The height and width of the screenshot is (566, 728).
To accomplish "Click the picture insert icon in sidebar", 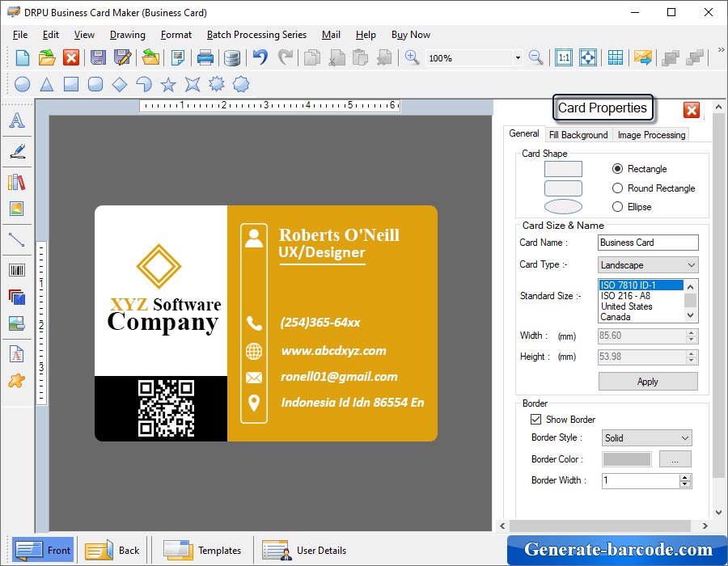I will click(x=17, y=209).
